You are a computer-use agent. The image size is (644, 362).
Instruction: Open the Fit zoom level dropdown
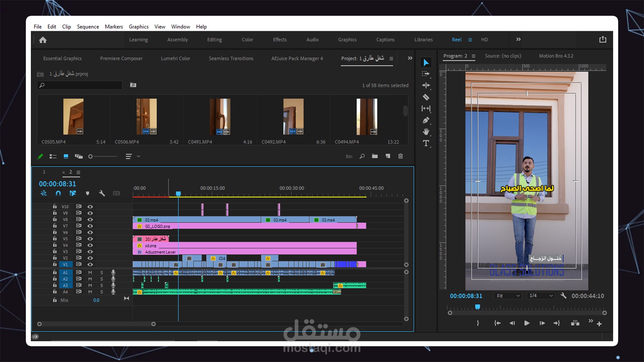point(508,296)
